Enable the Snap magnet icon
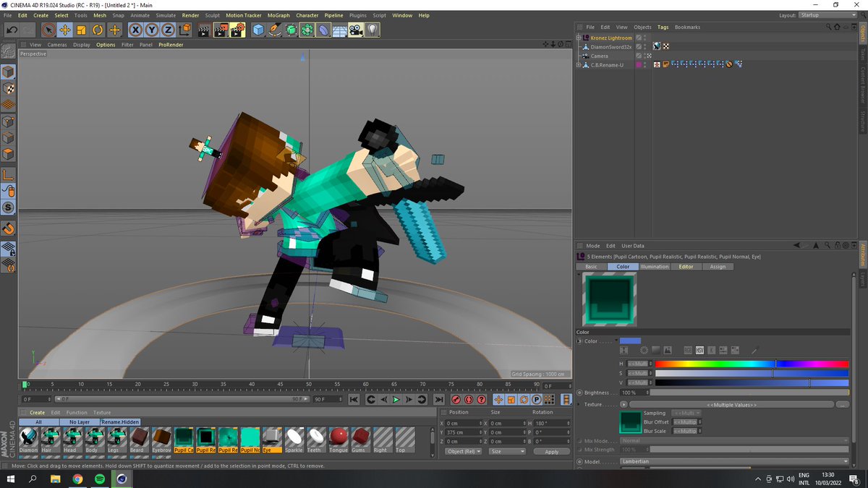Screen dimensions: 868x488 [8, 228]
